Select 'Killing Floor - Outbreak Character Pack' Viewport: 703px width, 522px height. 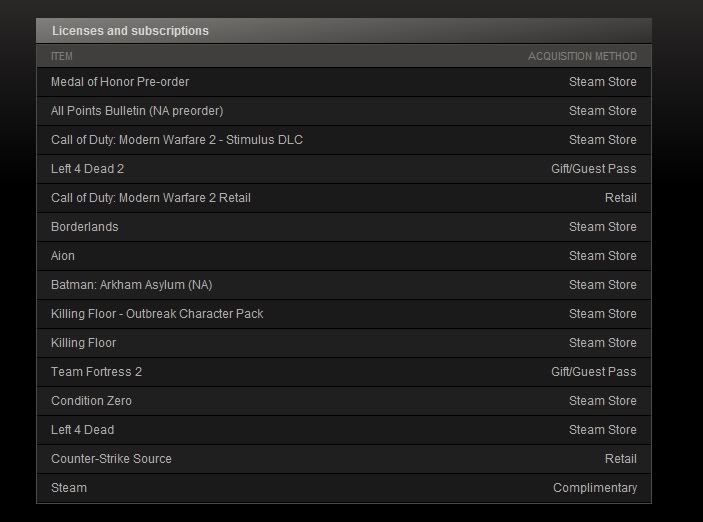click(157, 314)
